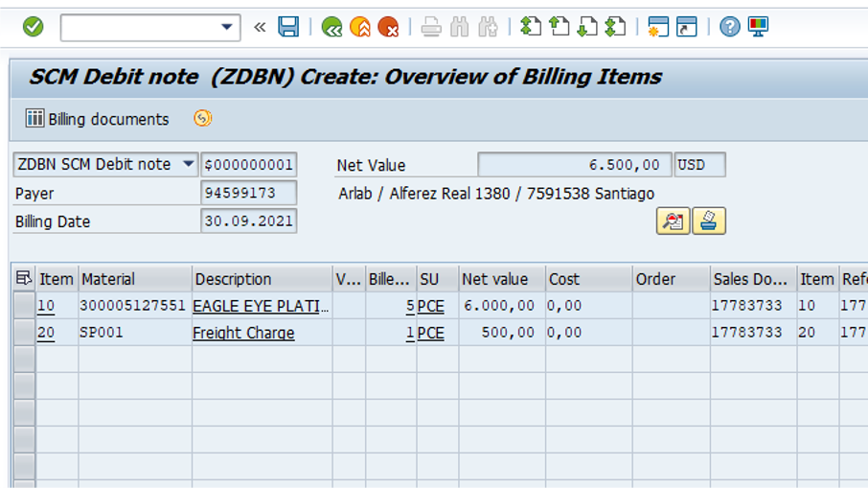Save the billing document

coord(288,27)
